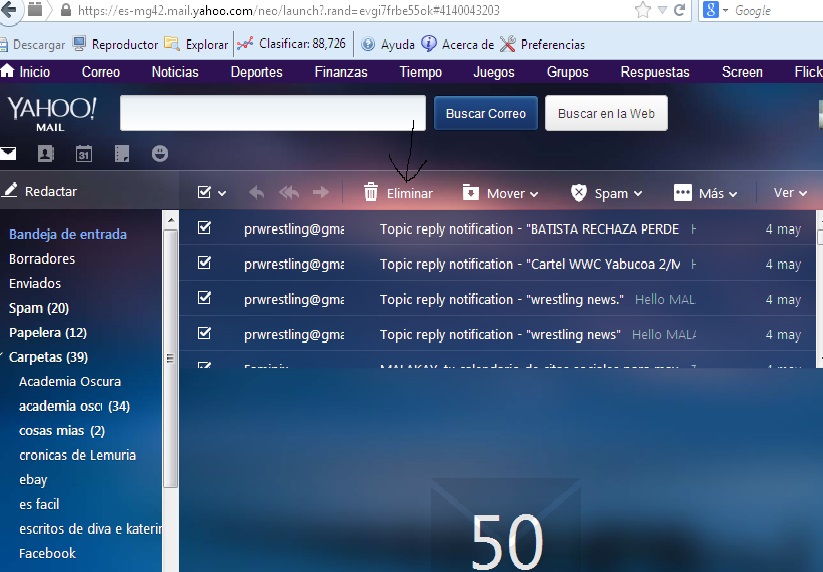Click inside the mail search input field
Viewport: 823px width, 572px height.
(272, 114)
